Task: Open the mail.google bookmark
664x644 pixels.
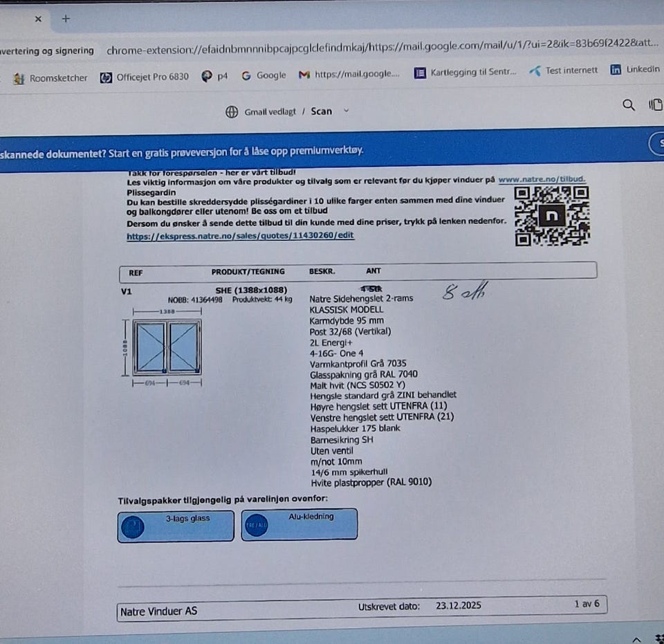Action: 349,74
